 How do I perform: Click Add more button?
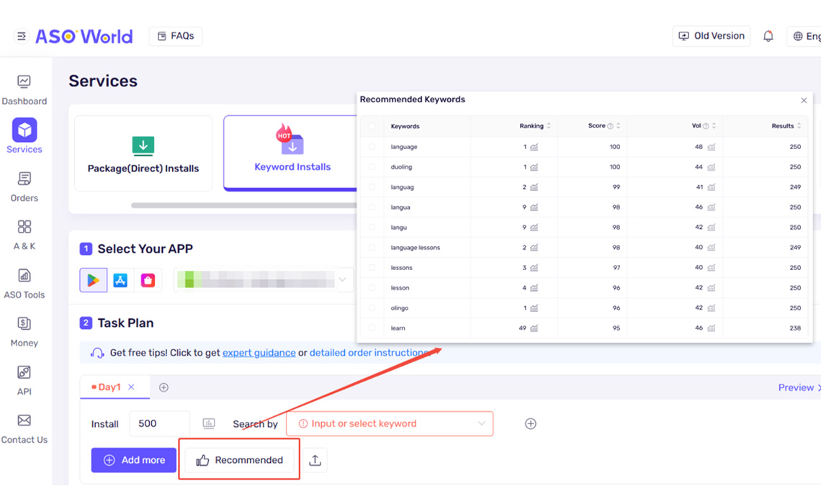133,460
